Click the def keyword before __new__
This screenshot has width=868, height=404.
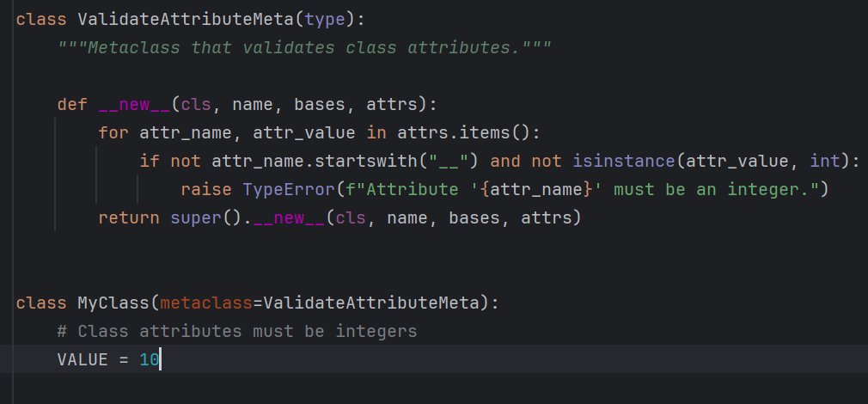point(72,104)
